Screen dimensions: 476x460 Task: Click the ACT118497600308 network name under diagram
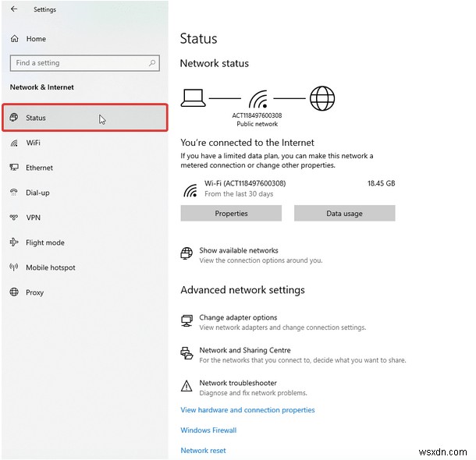click(257, 115)
